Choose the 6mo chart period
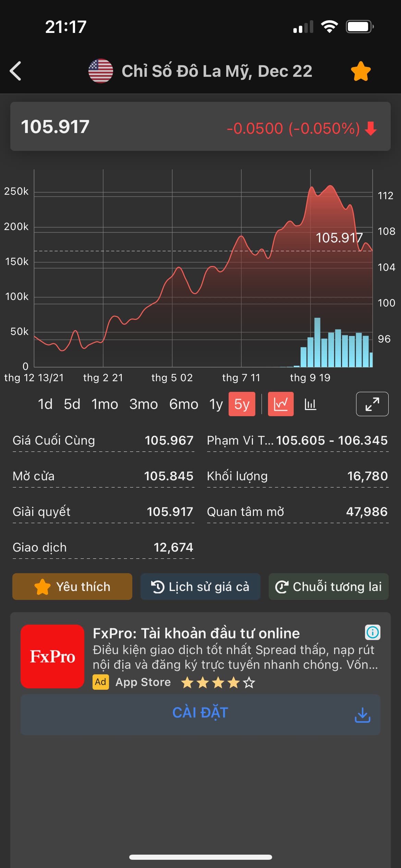Image resolution: width=401 pixels, height=868 pixels. coord(184,404)
